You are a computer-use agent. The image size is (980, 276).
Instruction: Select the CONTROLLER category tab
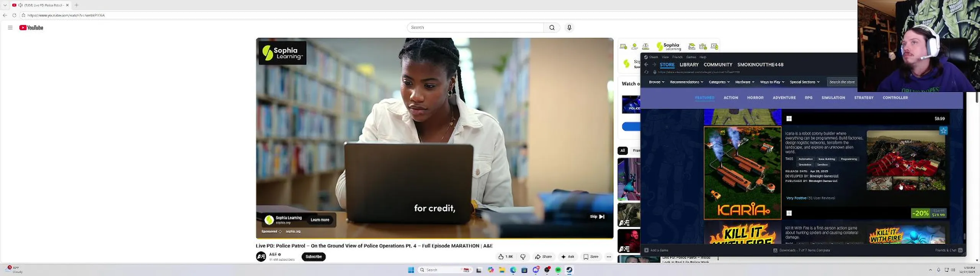(895, 98)
